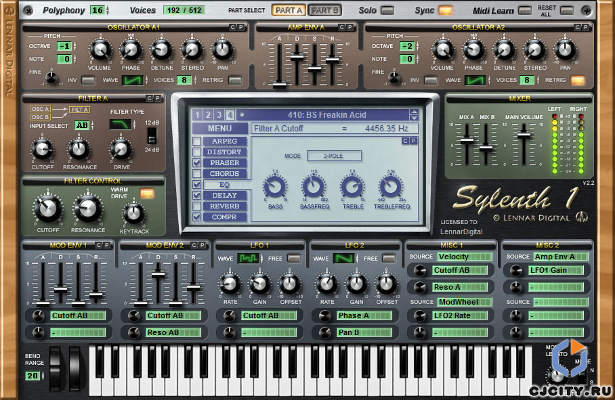This screenshot has width=615, height=400.
Task: Click the Oscillator A1 Detune knob
Action: pyautogui.click(x=161, y=50)
